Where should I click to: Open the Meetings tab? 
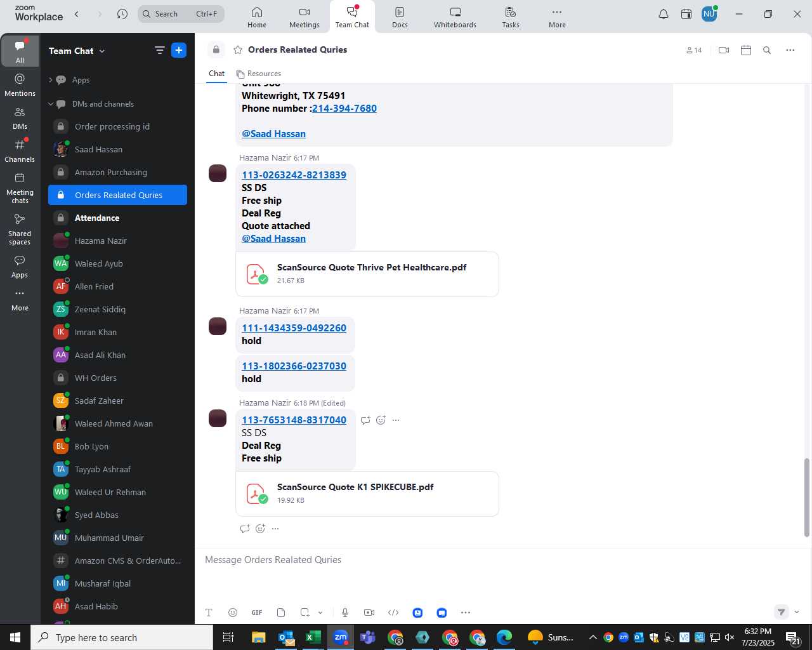coord(304,17)
